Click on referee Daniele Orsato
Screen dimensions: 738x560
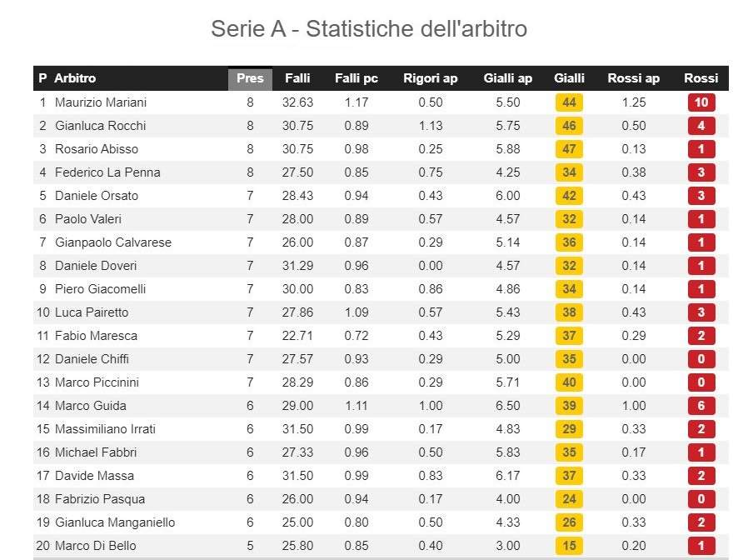[97, 196]
